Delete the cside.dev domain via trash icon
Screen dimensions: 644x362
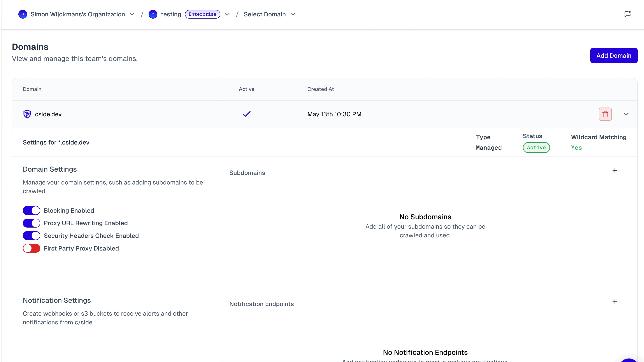point(605,114)
